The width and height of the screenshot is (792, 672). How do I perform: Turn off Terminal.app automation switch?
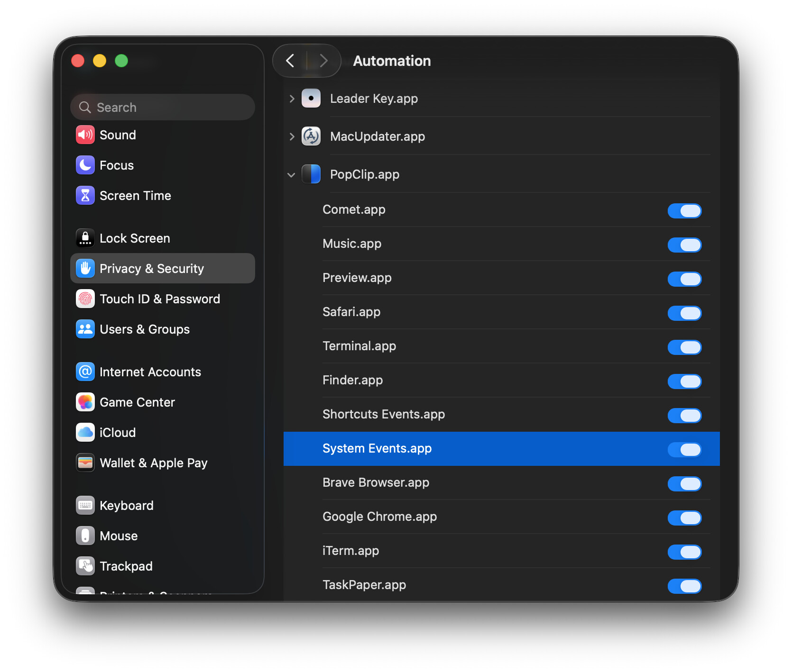[x=684, y=347]
